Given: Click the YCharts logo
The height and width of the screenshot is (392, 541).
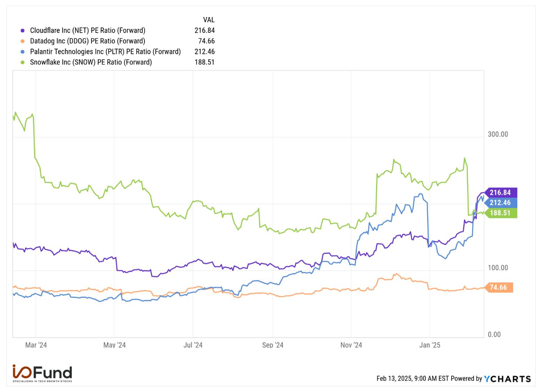Looking at the screenshot, I should click(508, 379).
